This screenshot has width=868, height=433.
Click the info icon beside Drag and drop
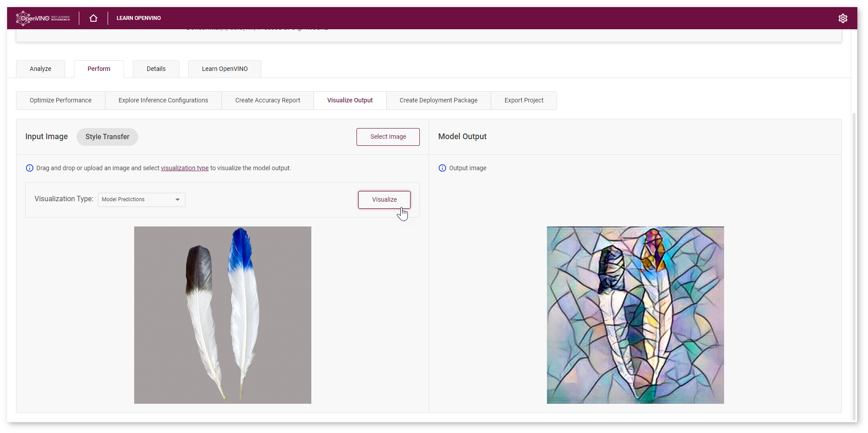click(30, 168)
